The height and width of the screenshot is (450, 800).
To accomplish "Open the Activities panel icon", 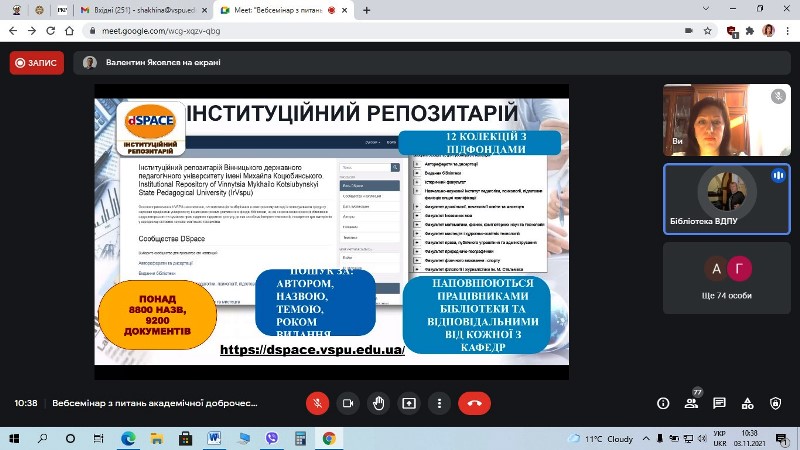I will pyautogui.click(x=747, y=404).
